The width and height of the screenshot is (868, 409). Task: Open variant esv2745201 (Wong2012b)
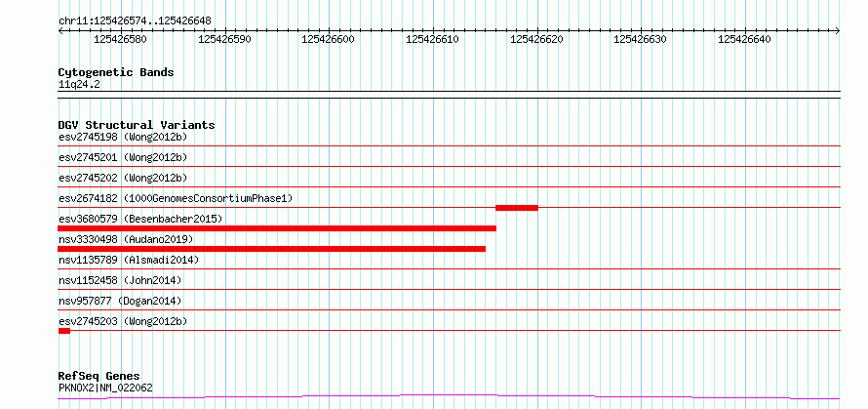tap(123, 157)
